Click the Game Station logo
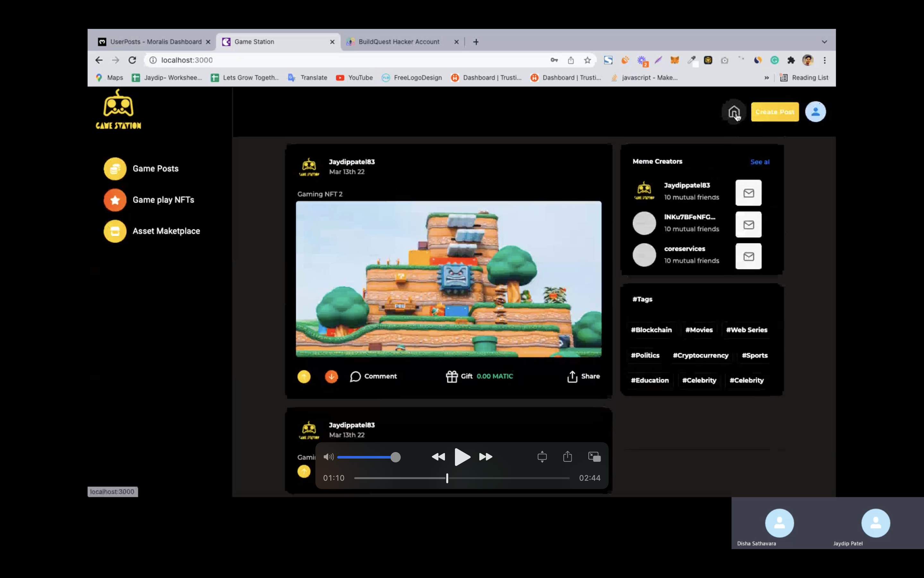 click(118, 110)
